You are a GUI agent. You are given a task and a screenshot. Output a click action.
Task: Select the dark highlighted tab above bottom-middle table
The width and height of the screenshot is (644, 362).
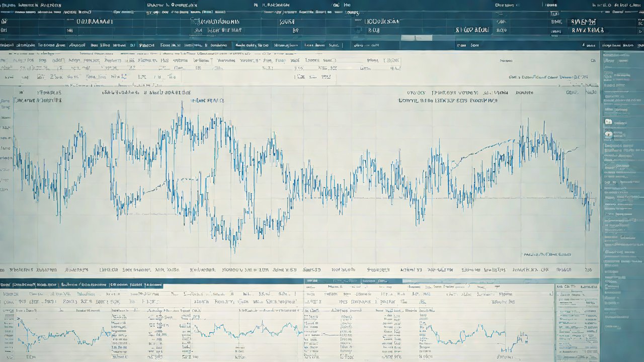[352, 281]
